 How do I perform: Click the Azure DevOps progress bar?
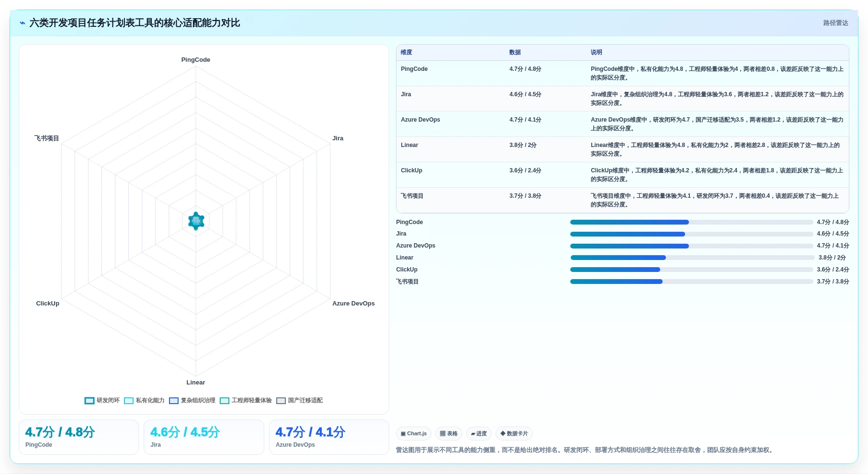click(691, 246)
